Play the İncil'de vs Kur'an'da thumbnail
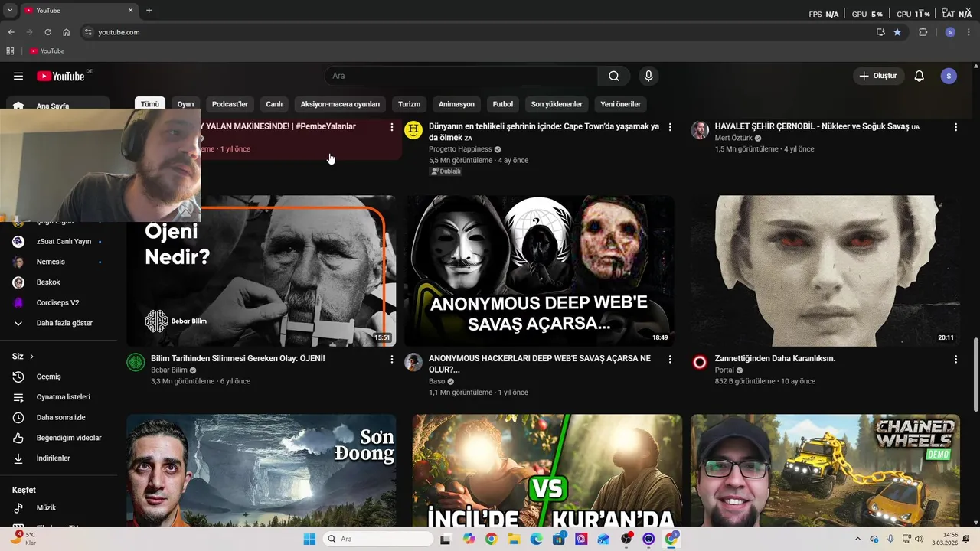 [x=547, y=470]
